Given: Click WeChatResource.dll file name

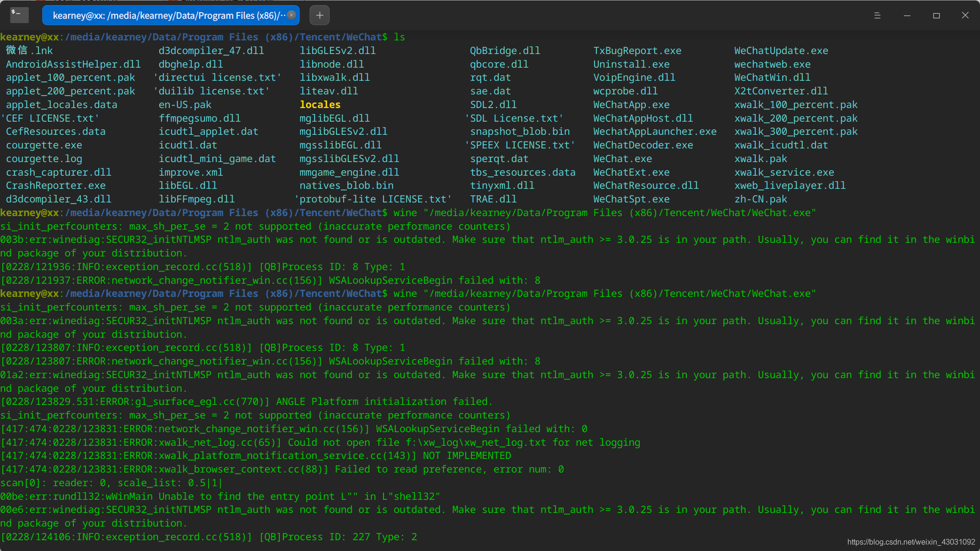Looking at the screenshot, I should click(x=646, y=186).
